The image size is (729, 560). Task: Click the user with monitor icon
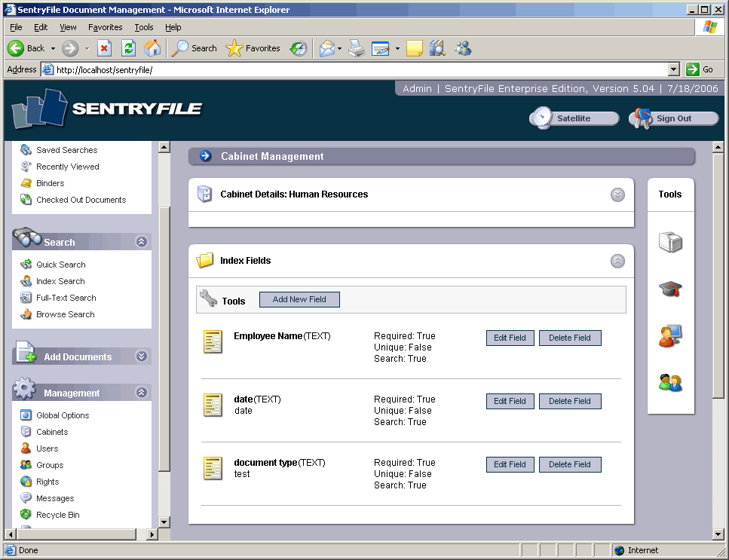pos(670,335)
